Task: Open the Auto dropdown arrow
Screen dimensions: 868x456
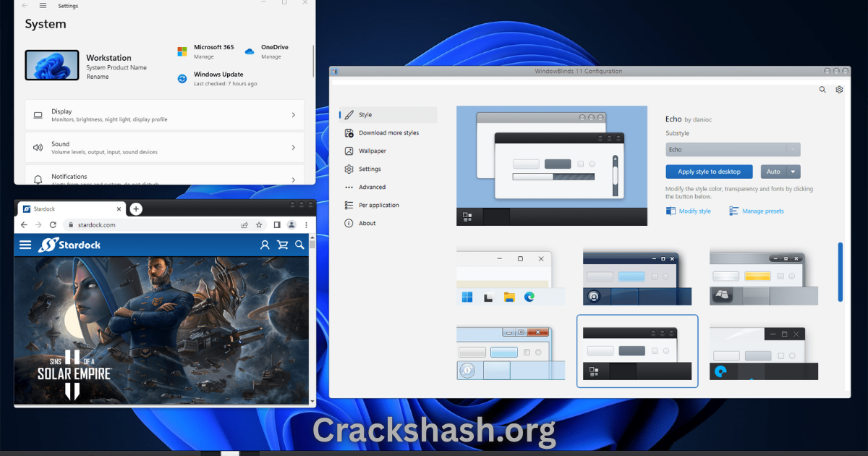Action: (794, 172)
